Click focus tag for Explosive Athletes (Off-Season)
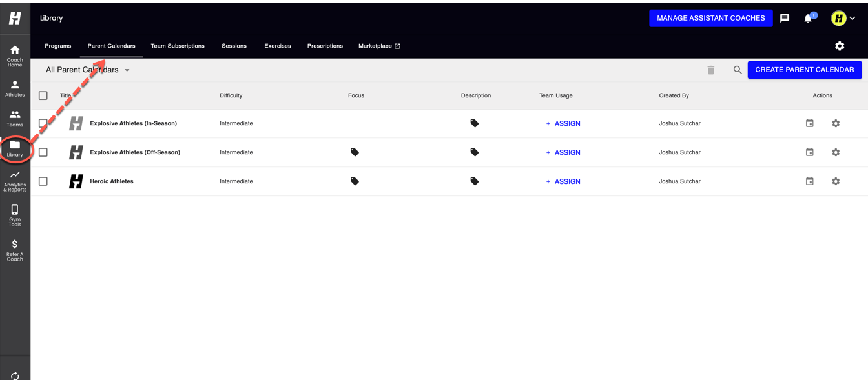The width and height of the screenshot is (868, 380). [355, 152]
